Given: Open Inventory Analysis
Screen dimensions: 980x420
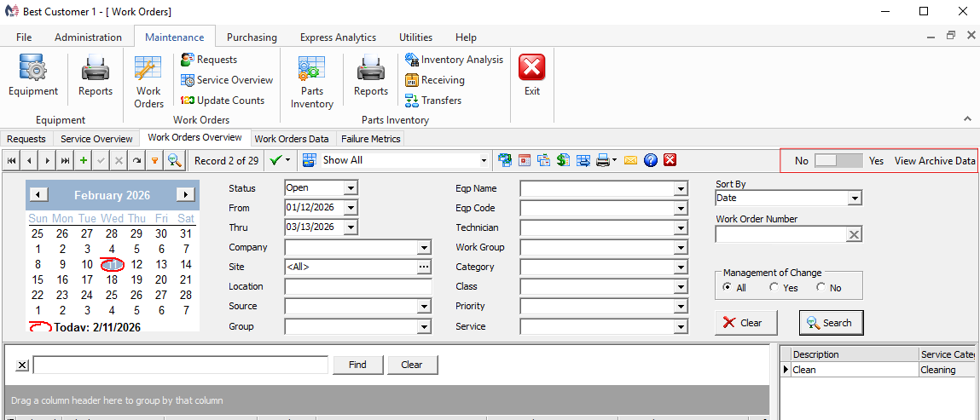Looking at the screenshot, I should [x=454, y=60].
